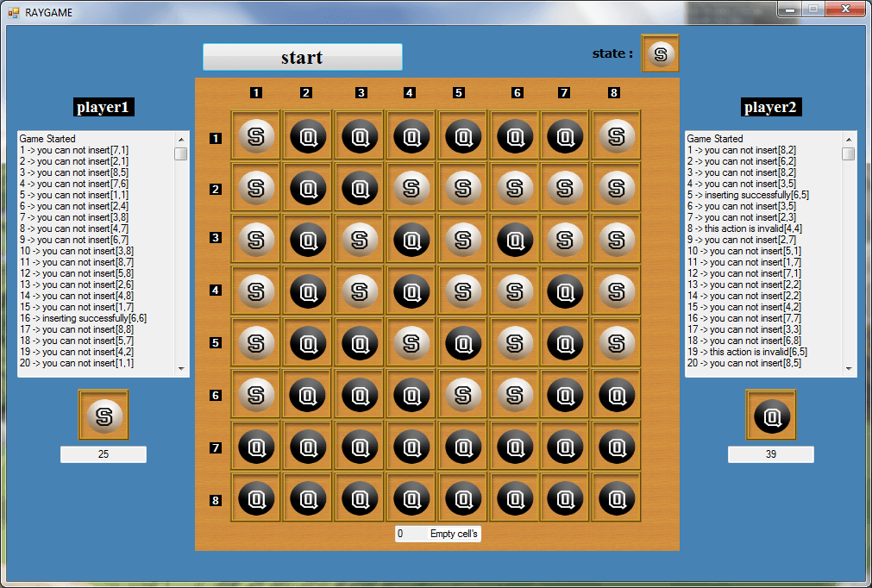Click the S piece at row 1 column 1
Viewport: 872px width, 588px height.
tap(256, 136)
